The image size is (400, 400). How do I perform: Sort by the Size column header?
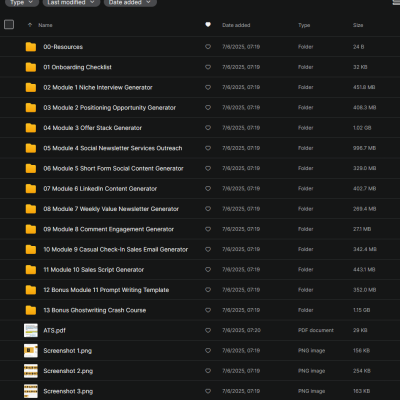[x=358, y=25]
